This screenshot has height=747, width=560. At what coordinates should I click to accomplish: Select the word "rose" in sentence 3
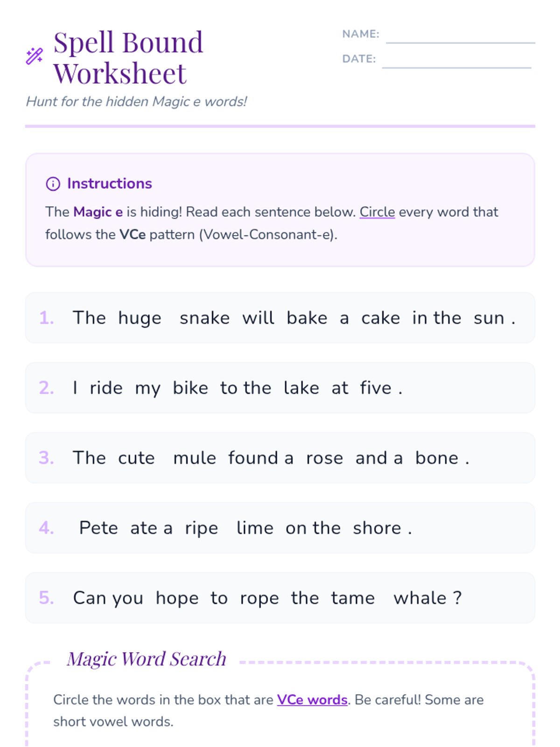click(324, 458)
